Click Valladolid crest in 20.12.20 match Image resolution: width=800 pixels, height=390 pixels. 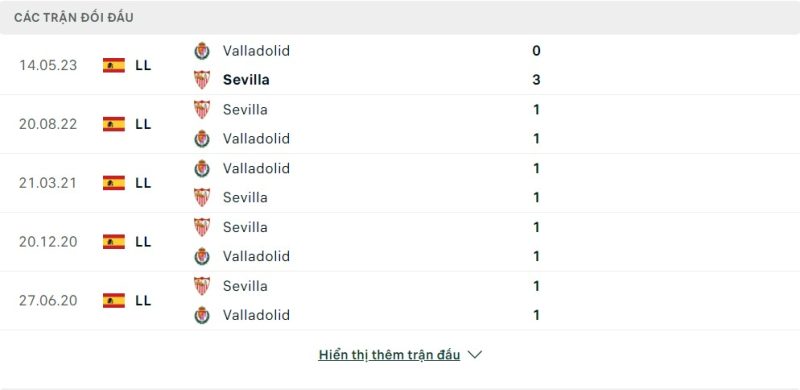(202, 256)
